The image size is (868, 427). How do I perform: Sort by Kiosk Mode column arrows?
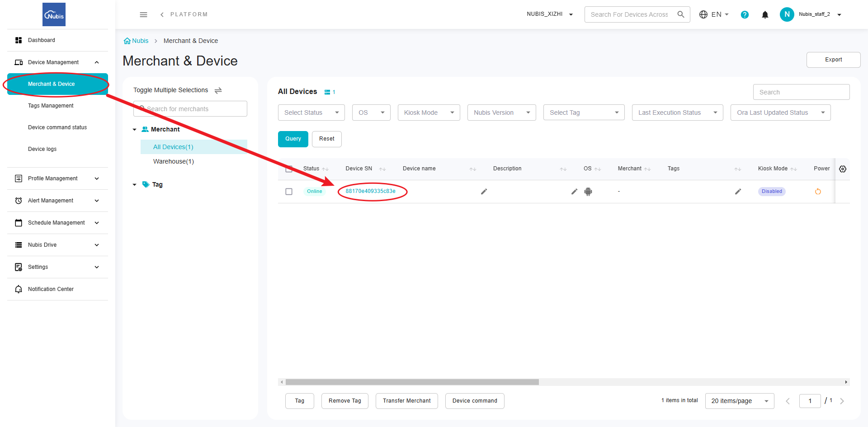pos(794,169)
